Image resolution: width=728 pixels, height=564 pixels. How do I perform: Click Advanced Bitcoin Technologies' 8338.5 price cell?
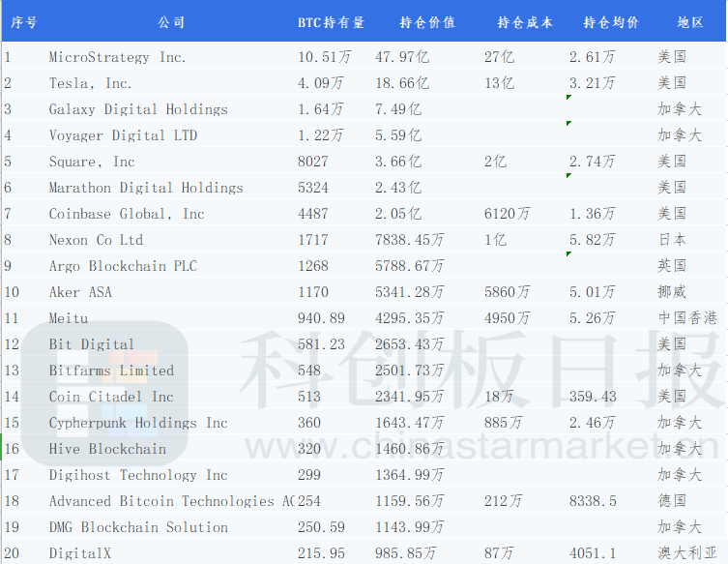(x=594, y=501)
